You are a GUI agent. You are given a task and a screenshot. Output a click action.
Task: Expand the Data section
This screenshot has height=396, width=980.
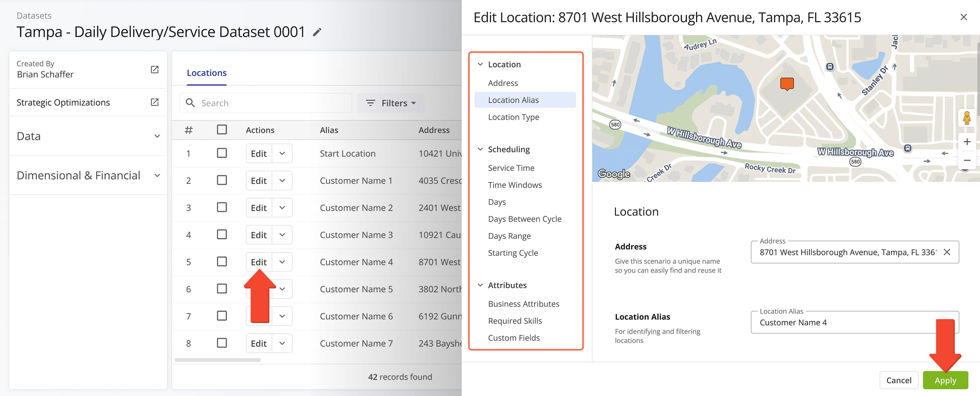point(88,136)
